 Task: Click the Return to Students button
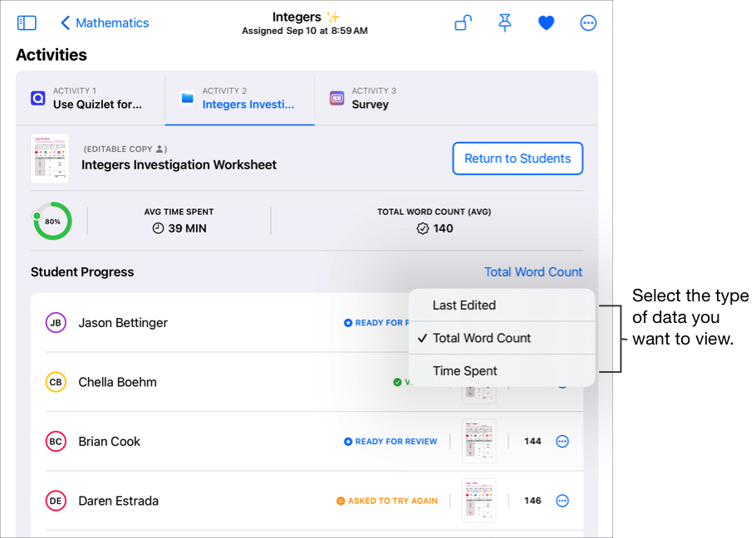point(518,159)
